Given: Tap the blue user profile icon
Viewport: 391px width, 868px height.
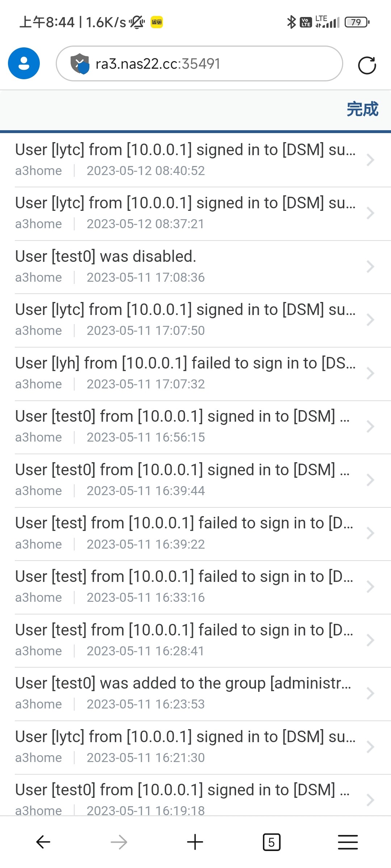Looking at the screenshot, I should point(24,63).
